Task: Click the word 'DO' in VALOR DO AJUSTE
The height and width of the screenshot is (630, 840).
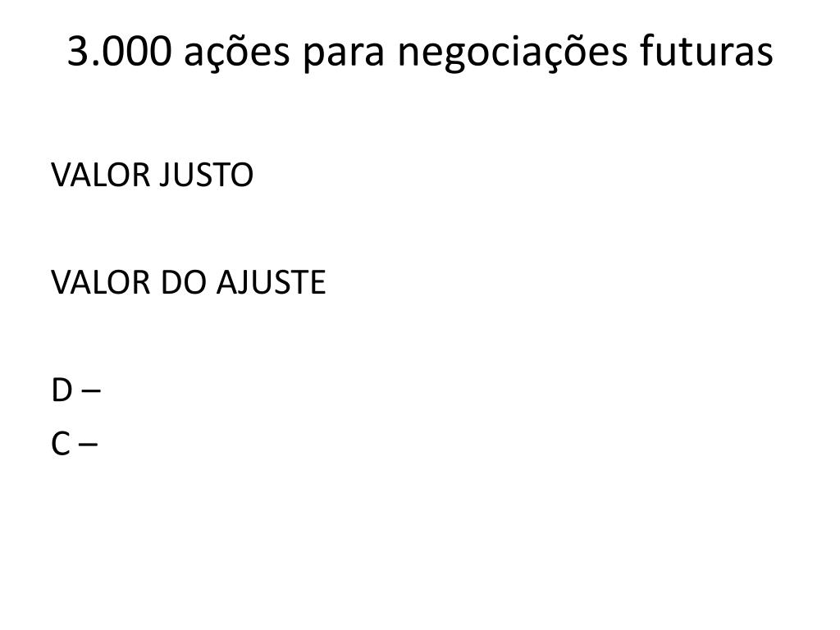Action: [183, 282]
